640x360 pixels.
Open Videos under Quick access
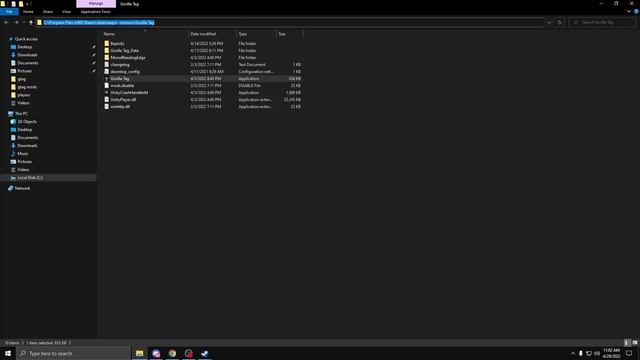23,103
